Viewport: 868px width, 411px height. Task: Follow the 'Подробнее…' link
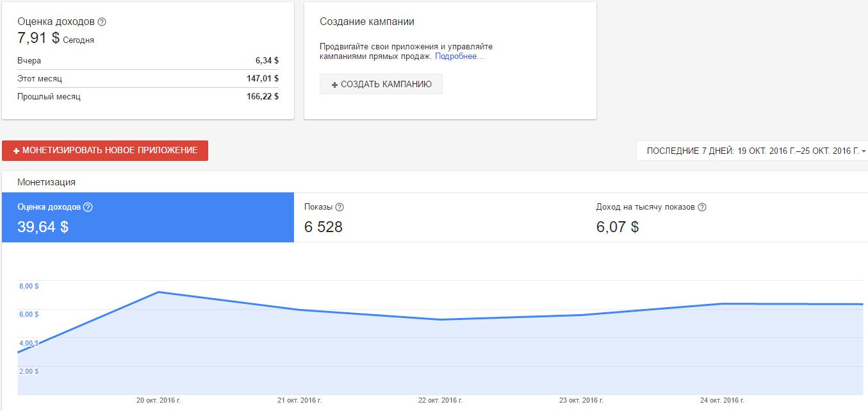[x=459, y=56]
